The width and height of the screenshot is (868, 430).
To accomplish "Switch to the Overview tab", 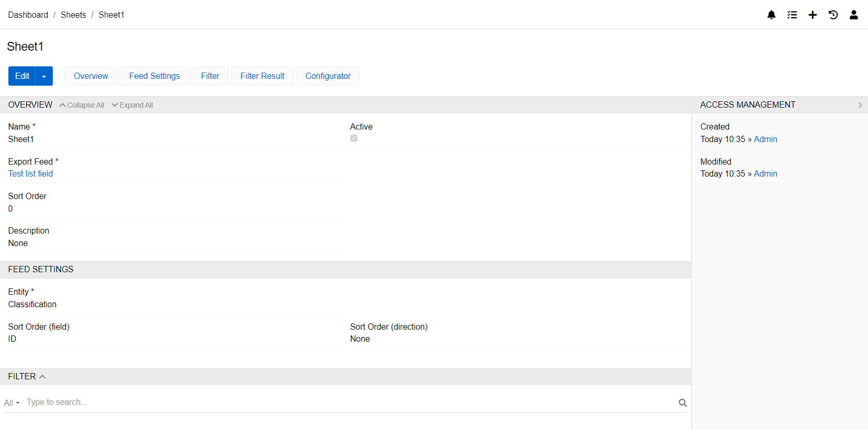I will tap(91, 76).
